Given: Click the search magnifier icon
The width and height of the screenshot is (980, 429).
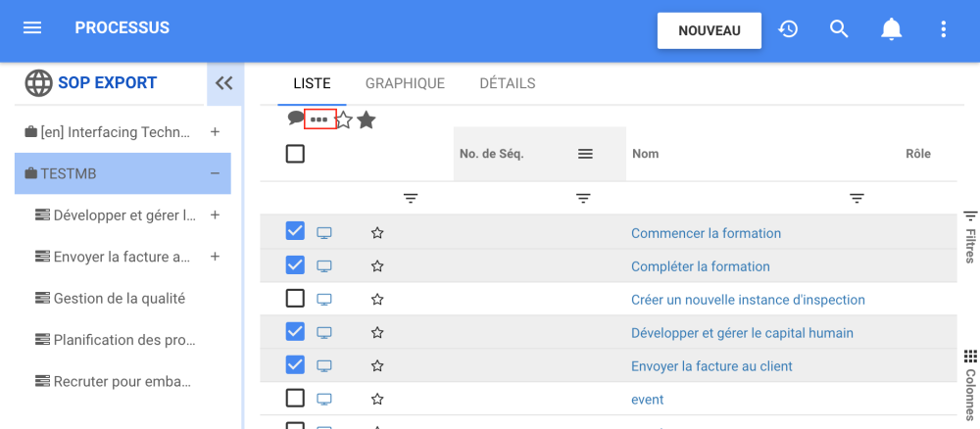Looking at the screenshot, I should tap(839, 29).
